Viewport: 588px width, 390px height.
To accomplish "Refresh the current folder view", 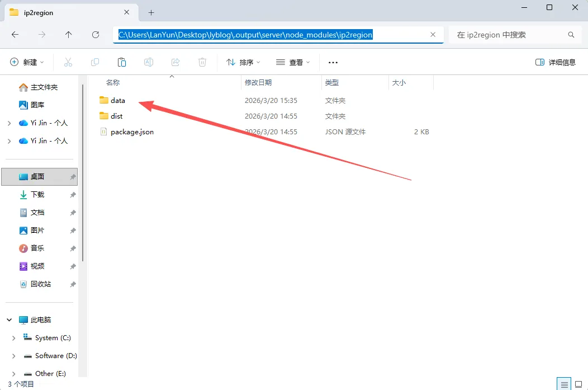I will [x=96, y=35].
